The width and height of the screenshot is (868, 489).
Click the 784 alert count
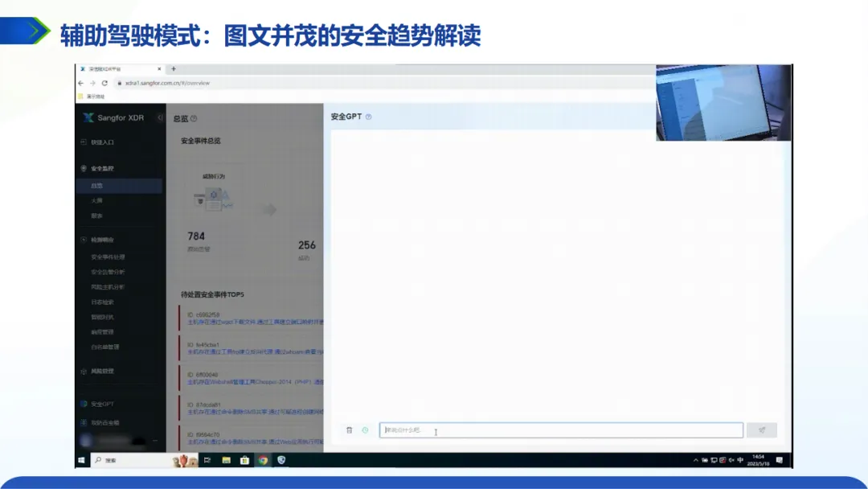[x=196, y=236]
